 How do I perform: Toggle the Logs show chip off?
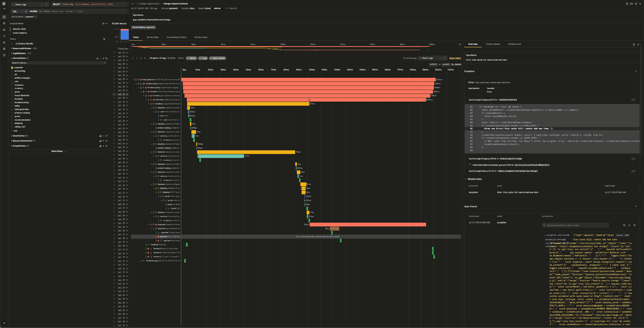pos(203,58)
